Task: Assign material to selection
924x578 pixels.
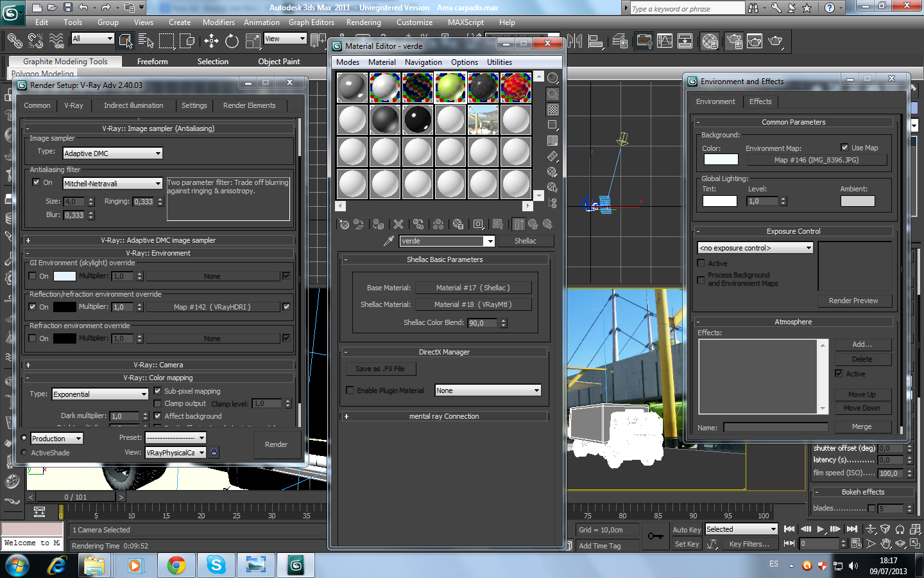Action: click(379, 224)
